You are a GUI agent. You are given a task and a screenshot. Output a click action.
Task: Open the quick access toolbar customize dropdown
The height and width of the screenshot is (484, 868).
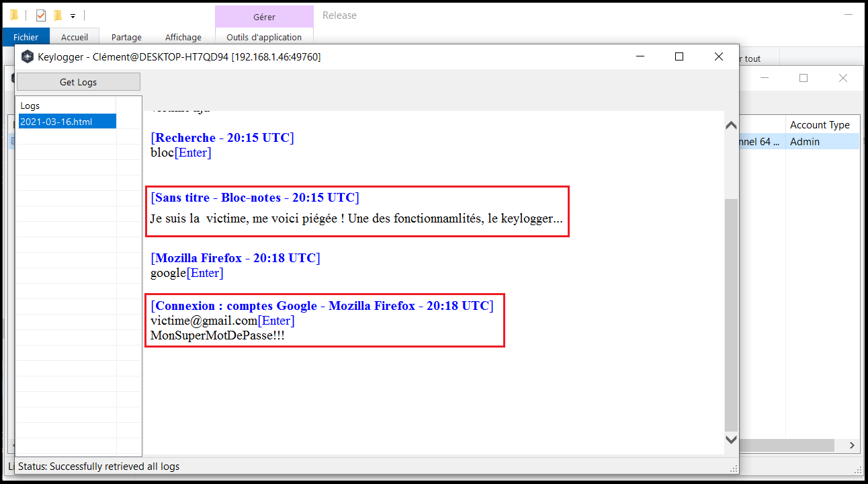[x=73, y=15]
